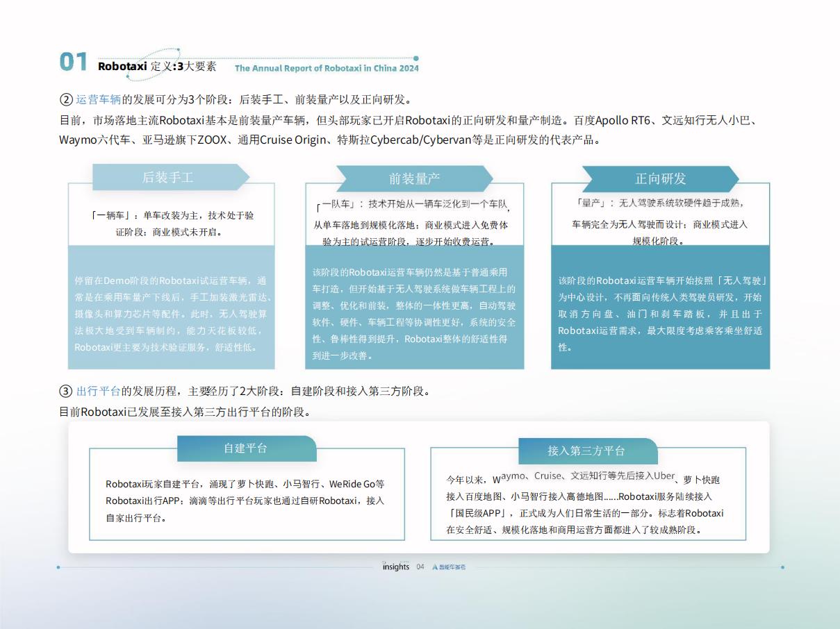840x629 pixels.
Task: Click the paragraph starting '该阶段的Robotaxi运营车辆开始按照「无人驾驶」'
Action: click(662, 314)
